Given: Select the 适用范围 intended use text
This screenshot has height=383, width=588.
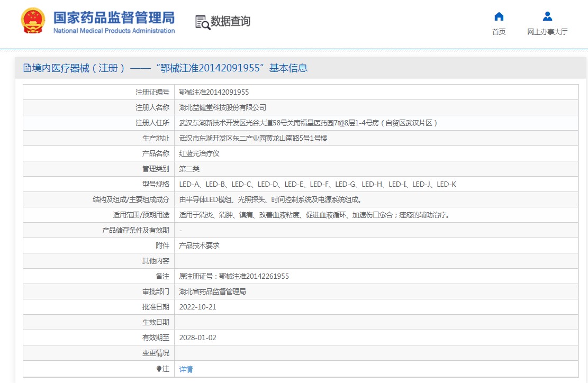Looking at the screenshot, I should (x=314, y=215).
